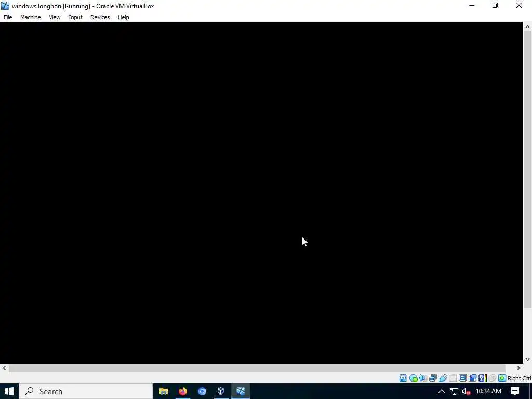Click the horizontal scrollbar left arrow
Image resolution: width=532 pixels, height=399 pixels.
[x=4, y=368]
